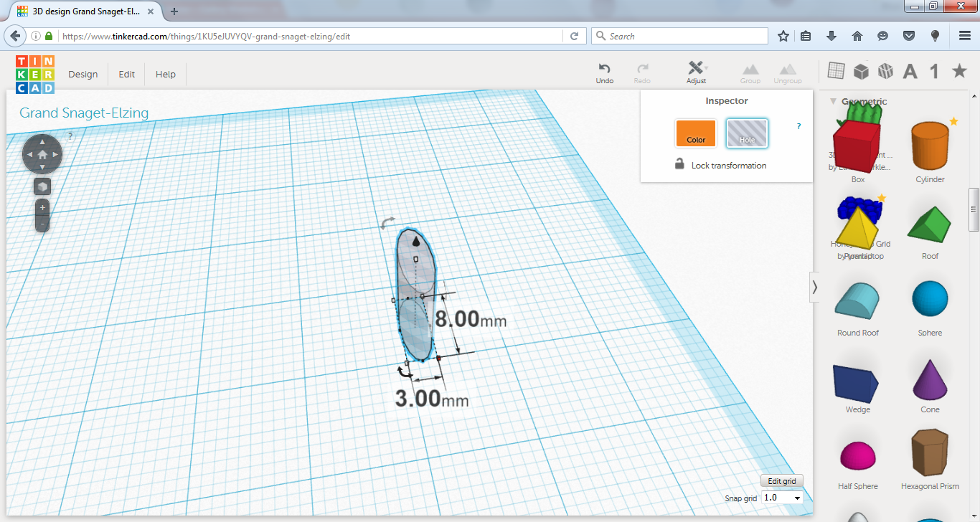Viewport: 980px width, 522px height.
Task: Click the home view button
Action: [x=42, y=154]
